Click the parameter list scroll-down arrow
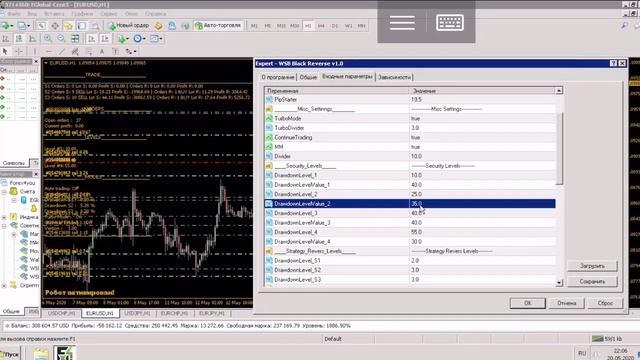 coord(559,282)
